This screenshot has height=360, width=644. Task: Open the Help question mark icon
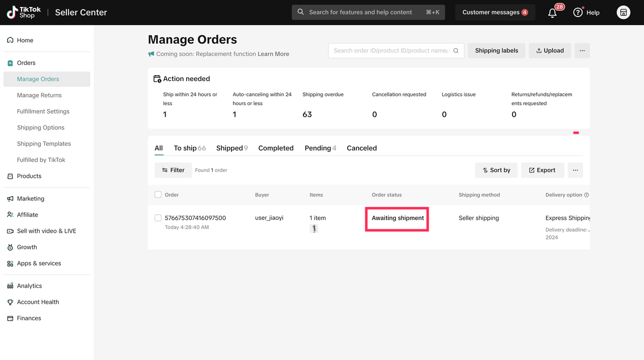578,13
